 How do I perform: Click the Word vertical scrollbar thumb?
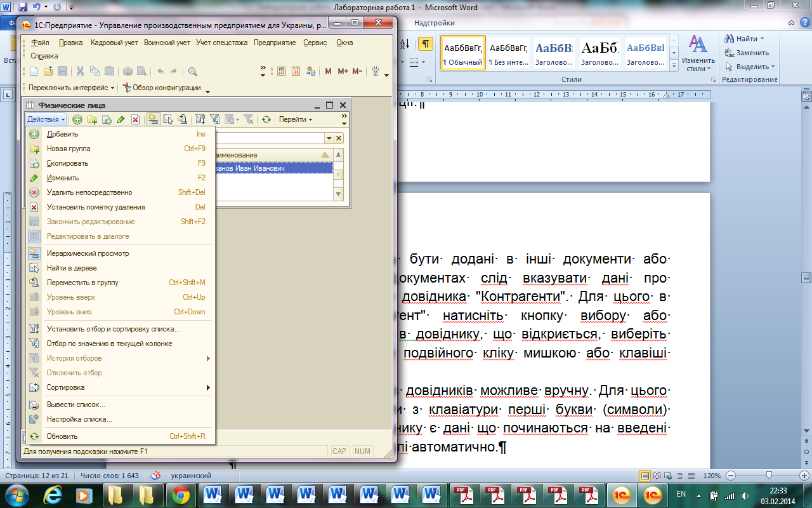pyautogui.click(x=806, y=277)
